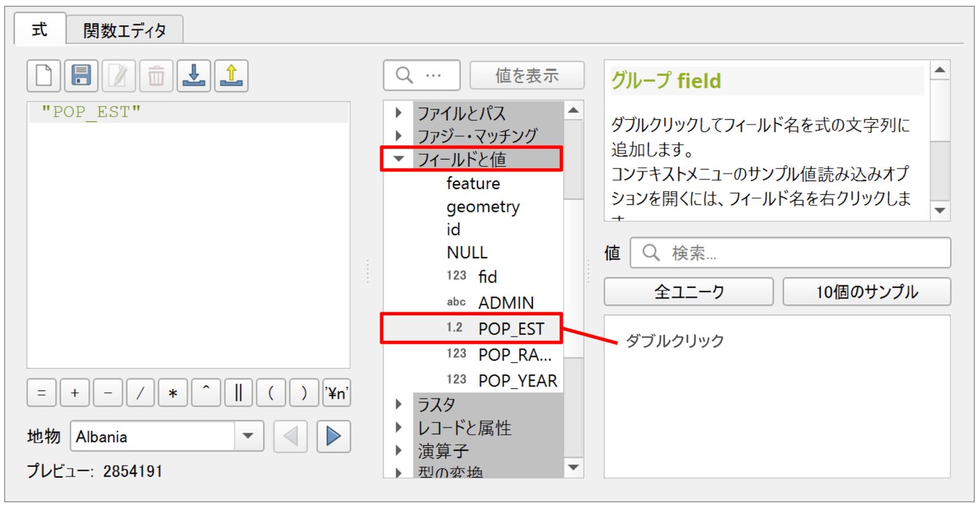Viewport: 980px width, 507px height.
Task: Select the feature item in tree
Action: [x=473, y=183]
